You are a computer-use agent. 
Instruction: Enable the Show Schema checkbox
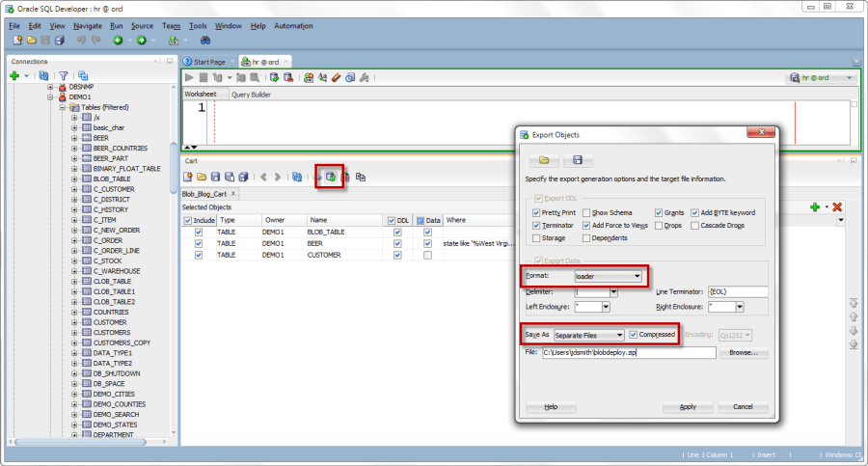(x=586, y=213)
